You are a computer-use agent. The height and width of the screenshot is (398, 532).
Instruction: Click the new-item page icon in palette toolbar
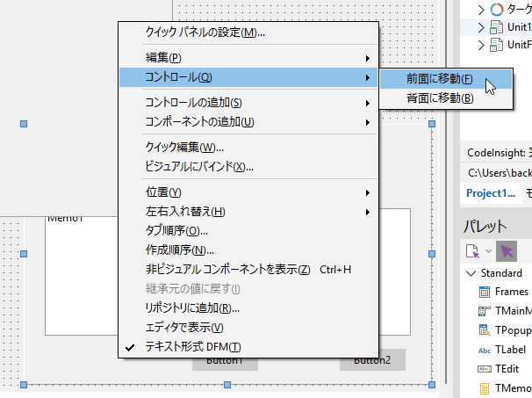click(x=472, y=251)
